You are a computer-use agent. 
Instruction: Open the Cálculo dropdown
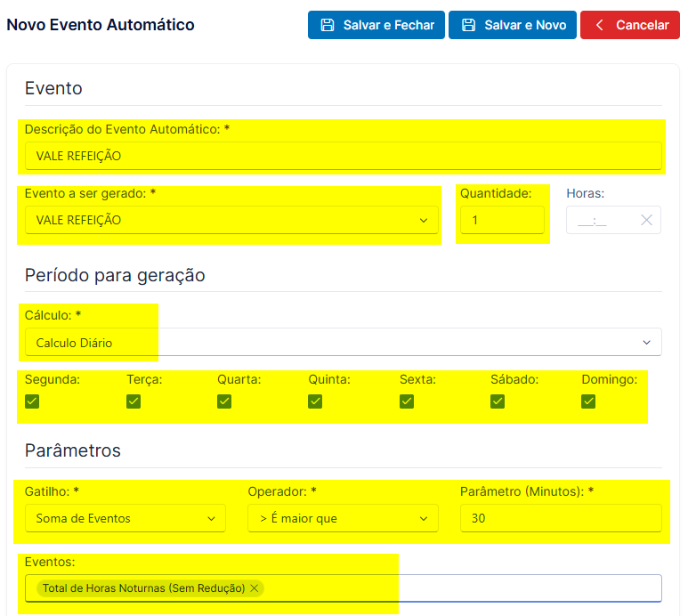(x=344, y=342)
